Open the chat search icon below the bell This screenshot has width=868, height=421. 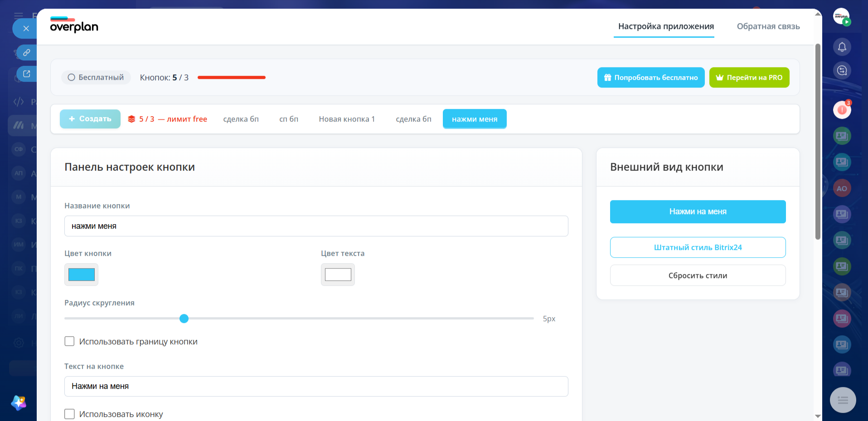point(842,70)
